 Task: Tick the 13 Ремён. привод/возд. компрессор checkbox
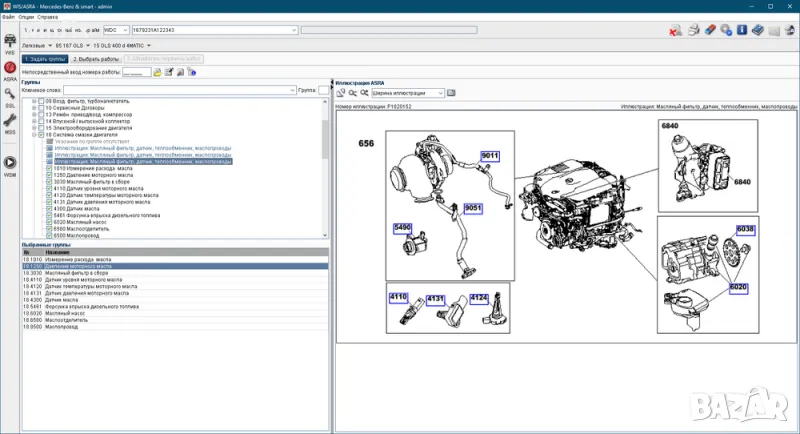40,114
